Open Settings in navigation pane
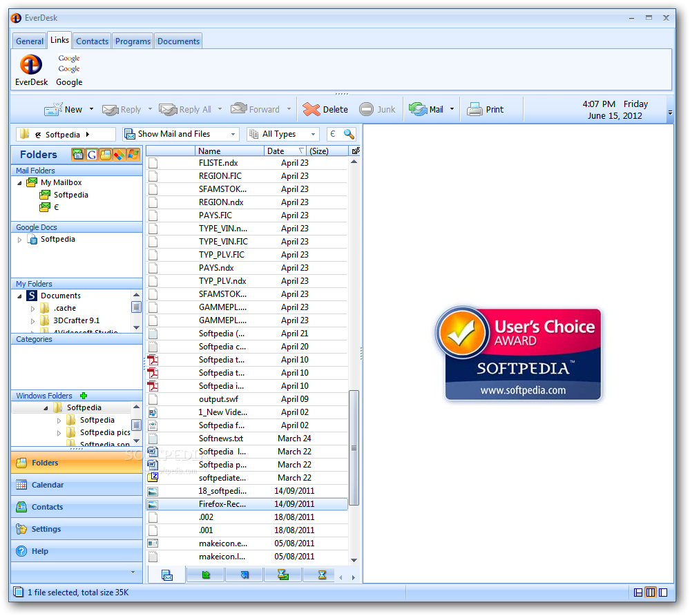Image resolution: width=690 pixels, height=616 pixels. [x=77, y=529]
